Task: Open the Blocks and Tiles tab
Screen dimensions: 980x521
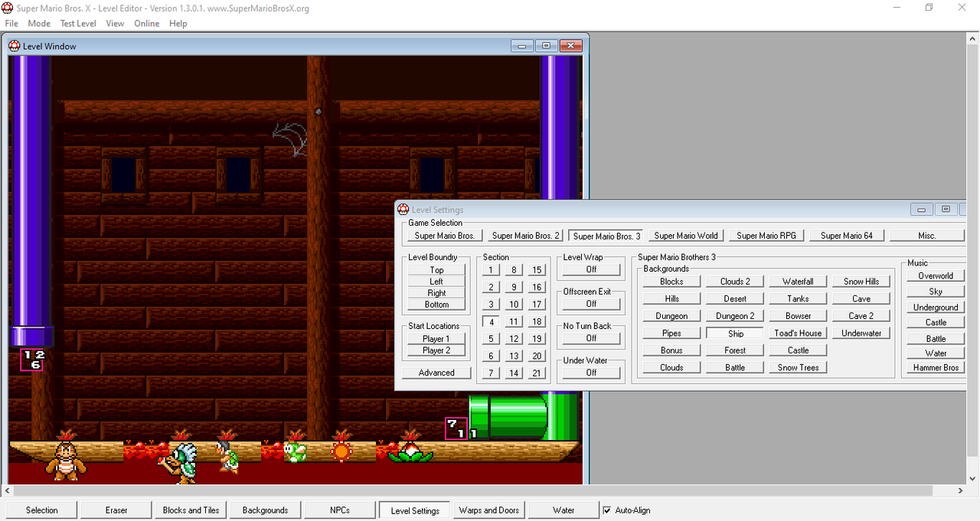Action: tap(191, 510)
